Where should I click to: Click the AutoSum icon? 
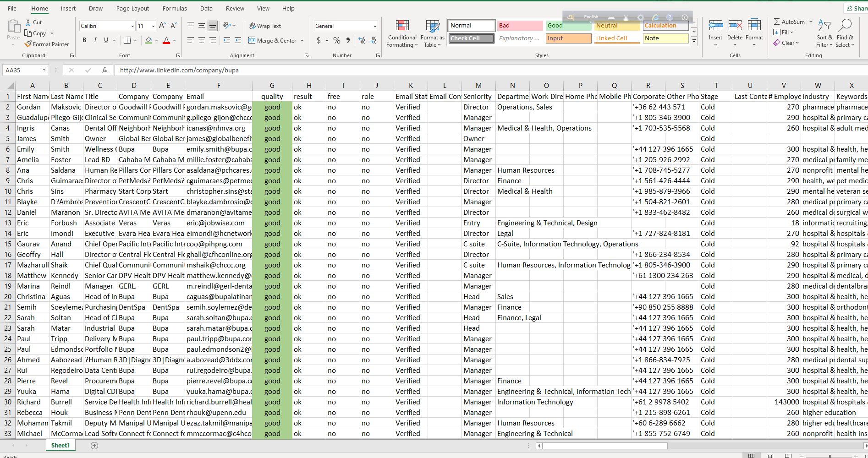click(x=777, y=22)
